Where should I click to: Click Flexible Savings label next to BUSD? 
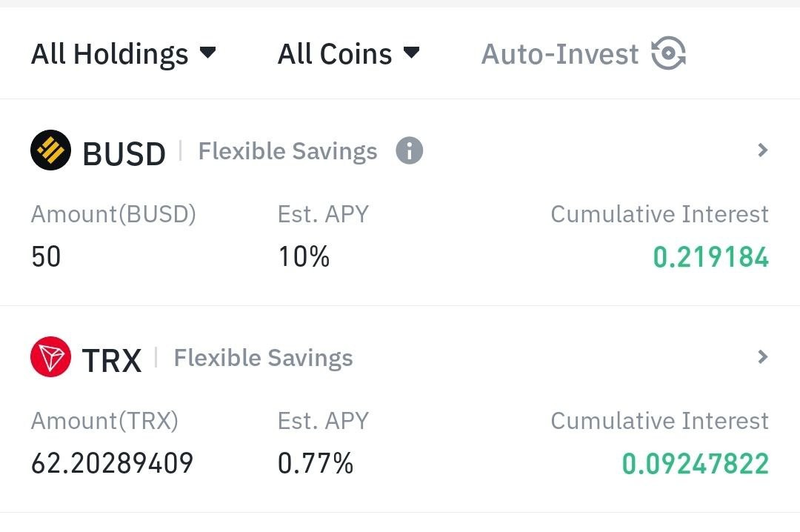[287, 152]
